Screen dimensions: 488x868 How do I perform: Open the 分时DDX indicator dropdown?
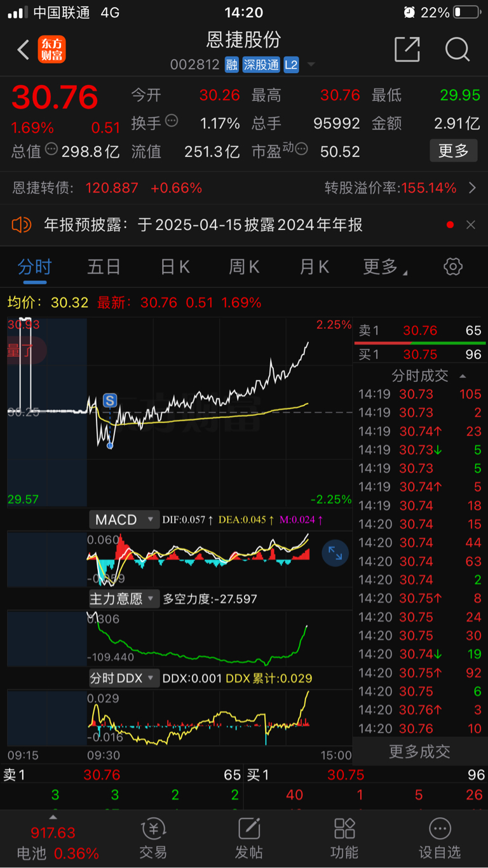pos(124,678)
